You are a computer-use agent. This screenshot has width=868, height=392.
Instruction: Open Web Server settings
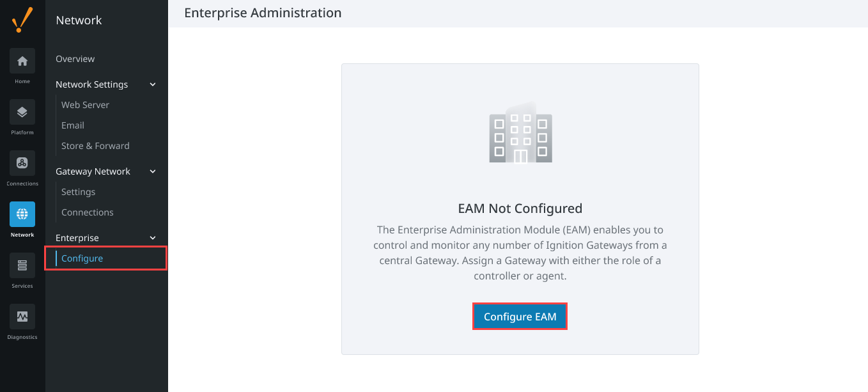(85, 105)
